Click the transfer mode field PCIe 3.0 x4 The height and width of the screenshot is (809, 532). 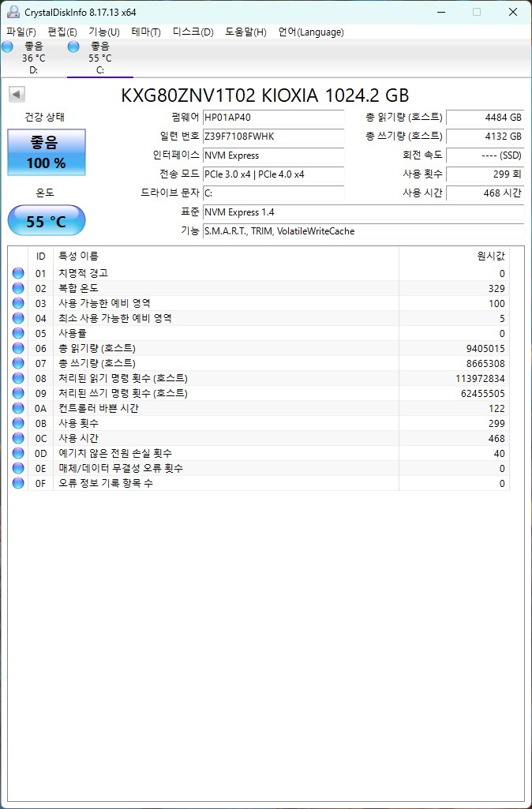(273, 174)
